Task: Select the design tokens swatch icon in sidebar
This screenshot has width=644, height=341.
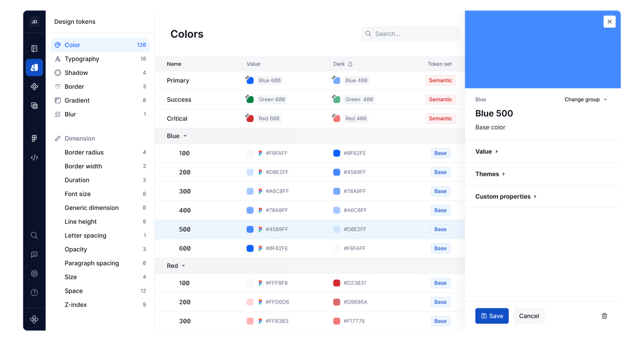Action: point(34,68)
